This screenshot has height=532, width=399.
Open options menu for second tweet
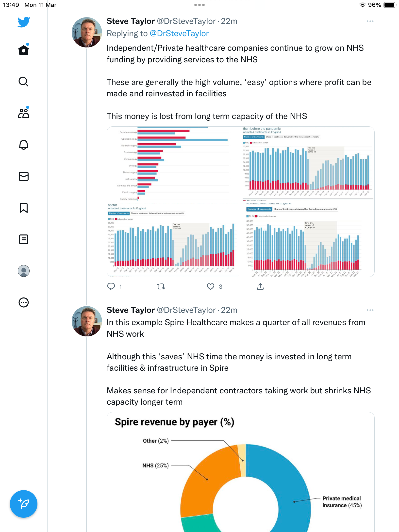point(370,310)
